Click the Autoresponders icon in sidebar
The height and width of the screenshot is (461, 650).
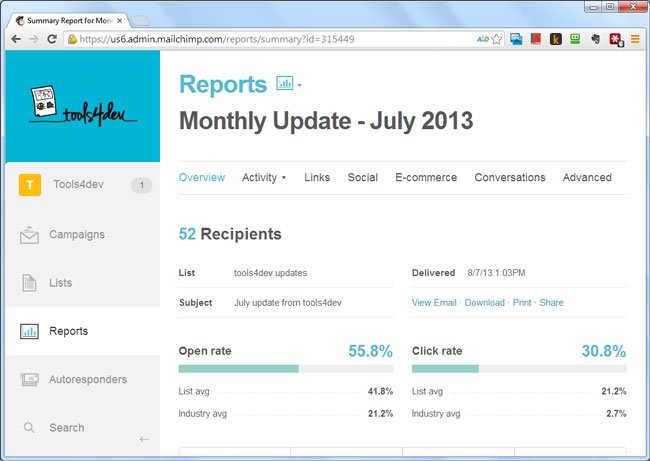point(29,379)
